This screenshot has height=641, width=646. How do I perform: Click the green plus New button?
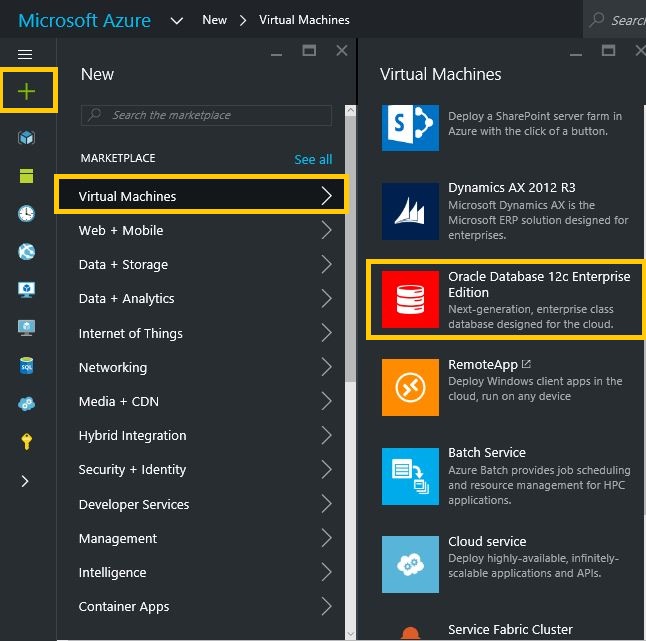pos(27,92)
